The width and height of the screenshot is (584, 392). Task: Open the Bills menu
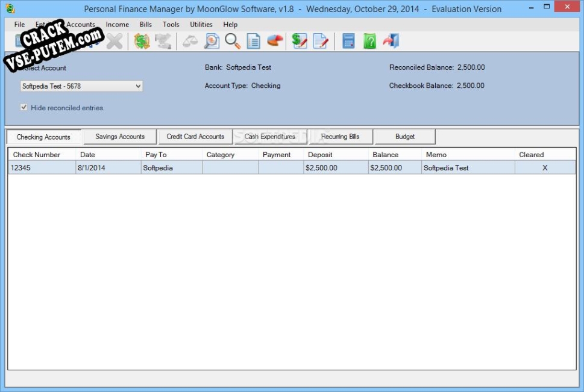tap(146, 25)
